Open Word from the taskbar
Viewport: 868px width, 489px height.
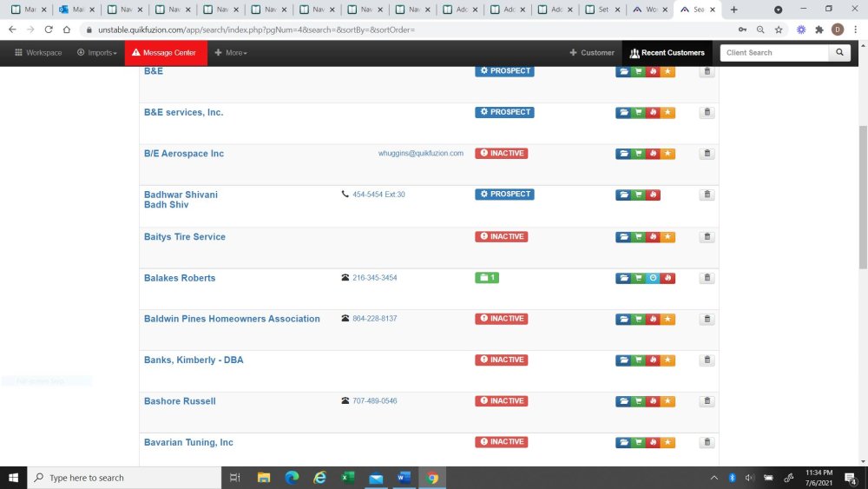pos(404,478)
